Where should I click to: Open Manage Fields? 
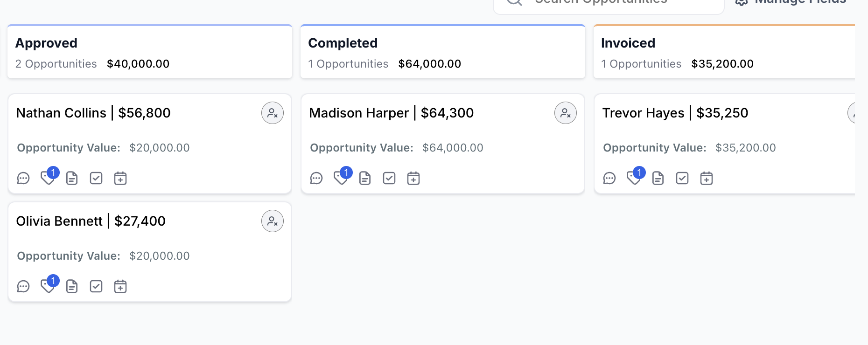click(x=793, y=2)
